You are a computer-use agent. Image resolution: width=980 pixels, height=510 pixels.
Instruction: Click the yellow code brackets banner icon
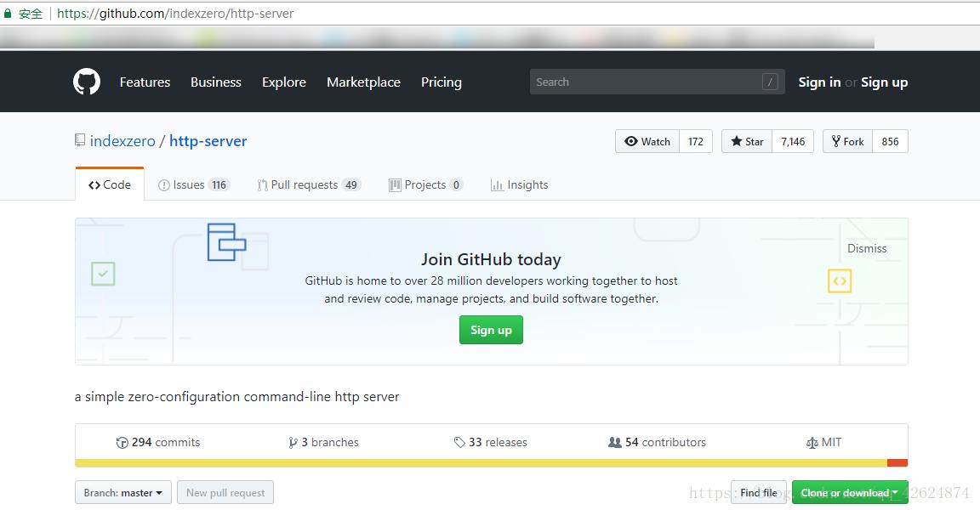(840, 280)
